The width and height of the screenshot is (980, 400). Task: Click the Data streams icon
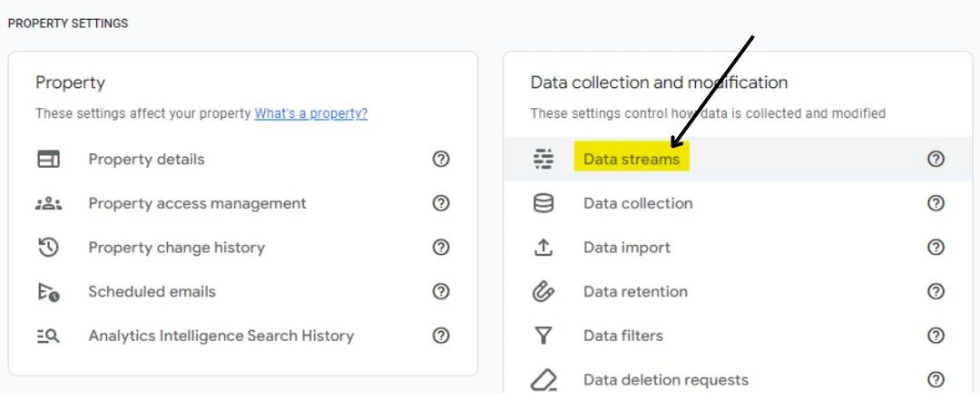(x=544, y=160)
